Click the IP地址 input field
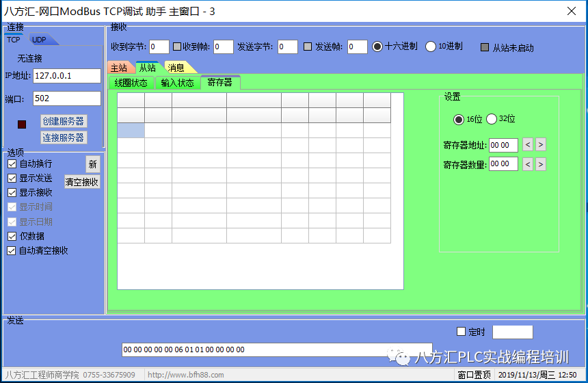 tap(66, 76)
